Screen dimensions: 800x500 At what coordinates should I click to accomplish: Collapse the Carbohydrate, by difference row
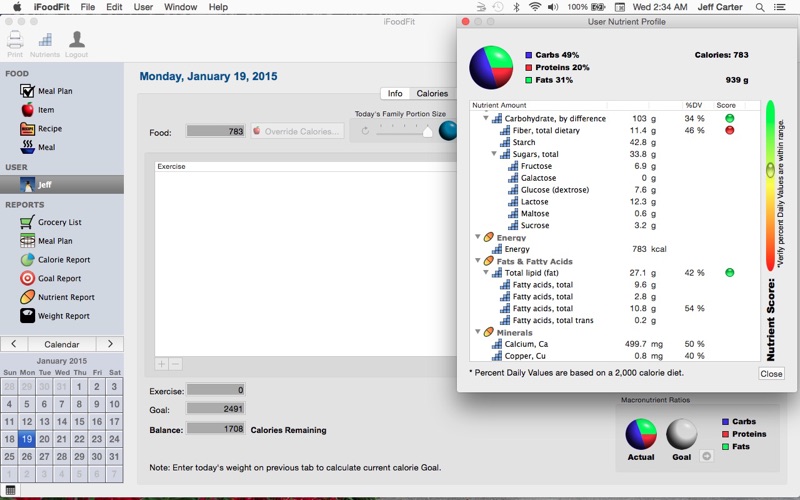(486, 118)
